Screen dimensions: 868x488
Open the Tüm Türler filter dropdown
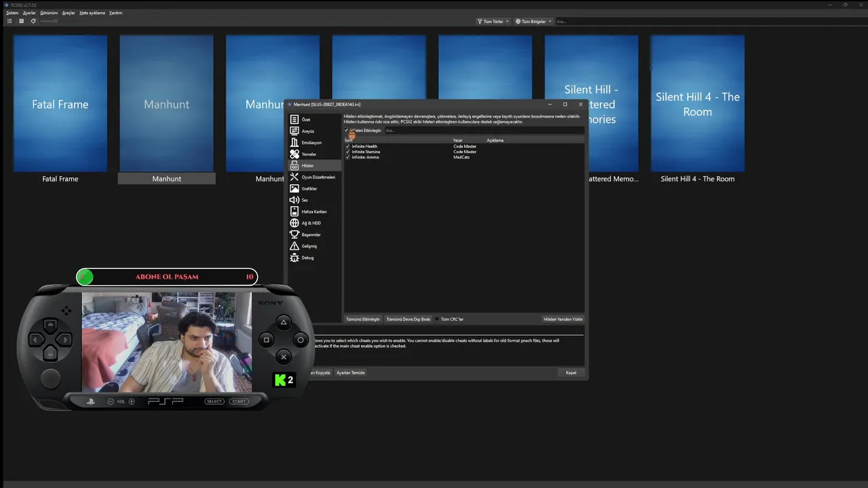(492, 21)
